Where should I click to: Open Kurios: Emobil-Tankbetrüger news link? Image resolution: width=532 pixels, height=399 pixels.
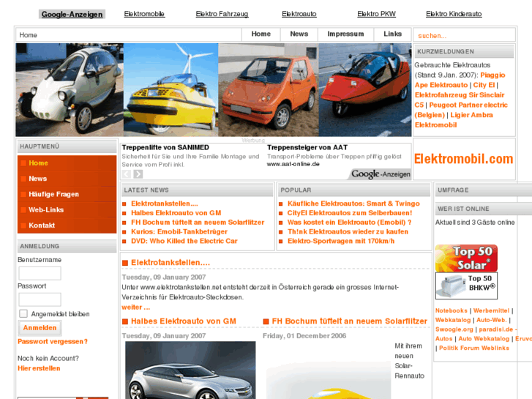[179, 231]
